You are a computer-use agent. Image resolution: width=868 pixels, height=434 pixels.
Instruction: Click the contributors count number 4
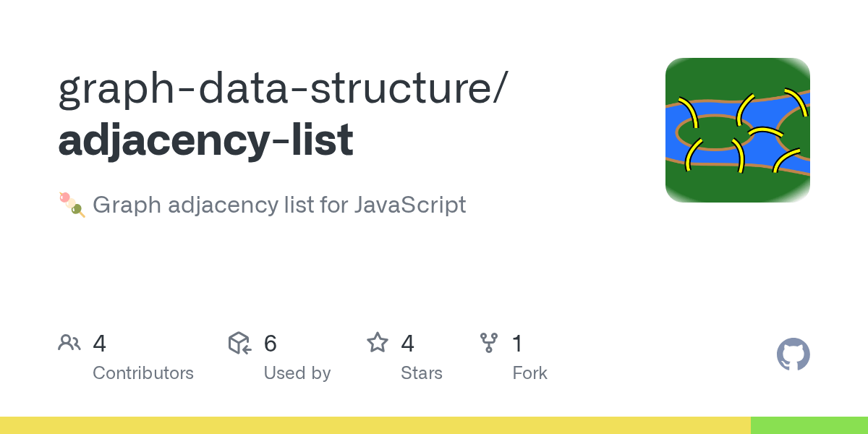point(100,344)
